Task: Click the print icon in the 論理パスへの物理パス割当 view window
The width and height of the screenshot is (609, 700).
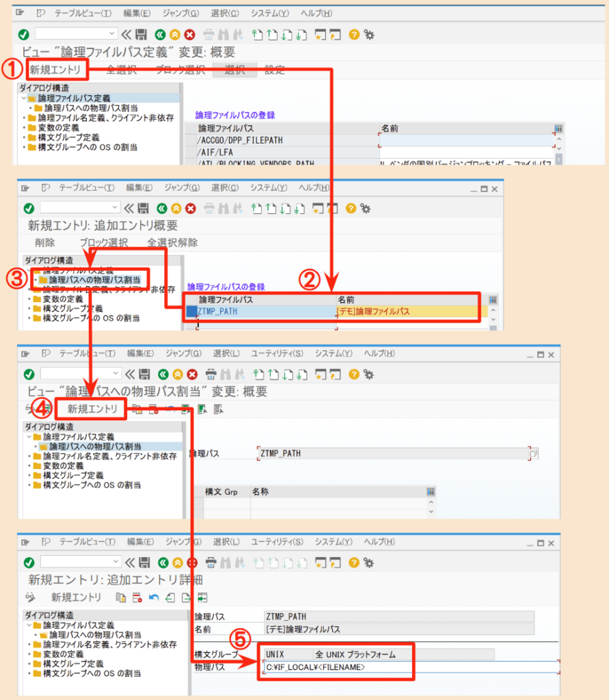Action: (211, 374)
